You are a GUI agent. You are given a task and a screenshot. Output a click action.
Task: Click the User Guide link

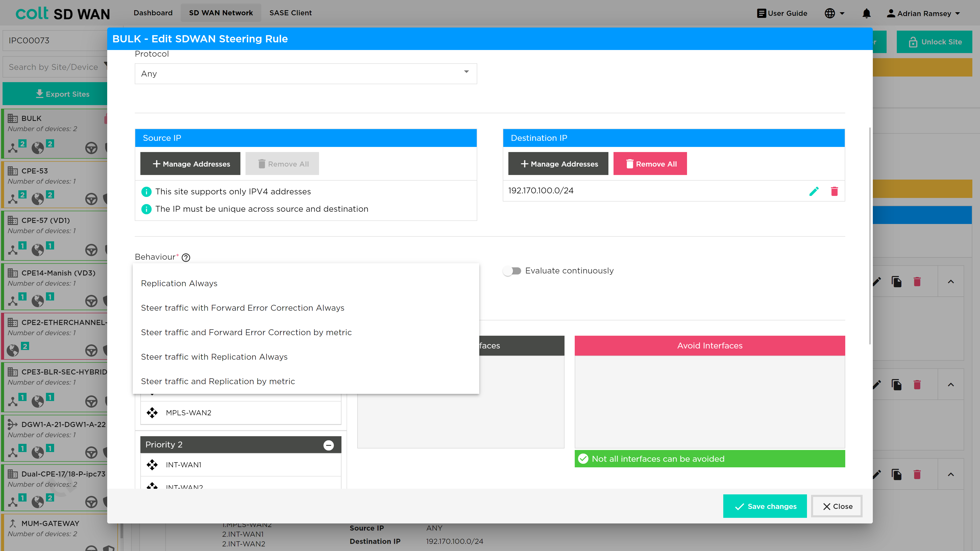point(782,13)
